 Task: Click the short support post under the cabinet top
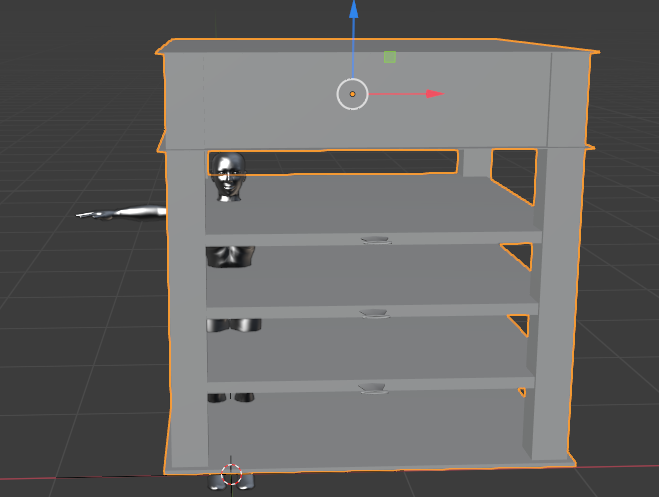point(476,162)
